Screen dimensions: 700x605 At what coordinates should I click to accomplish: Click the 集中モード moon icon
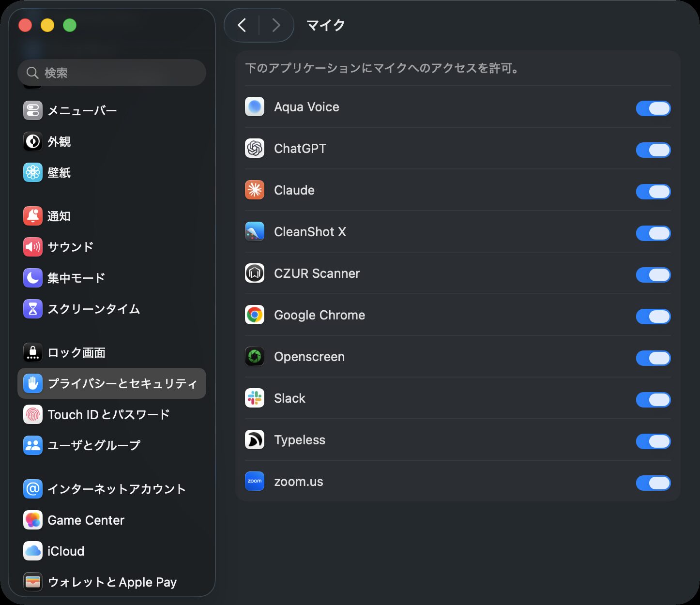(x=33, y=278)
